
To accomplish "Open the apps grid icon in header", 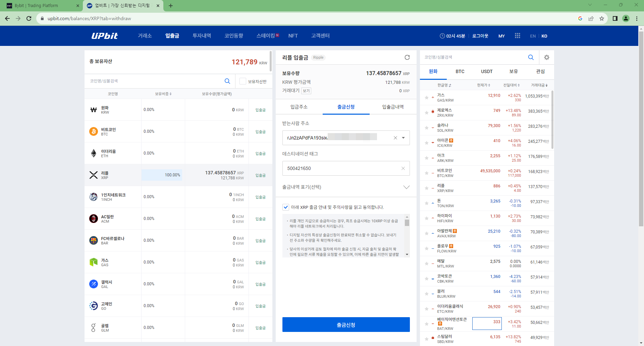I will pos(517,36).
